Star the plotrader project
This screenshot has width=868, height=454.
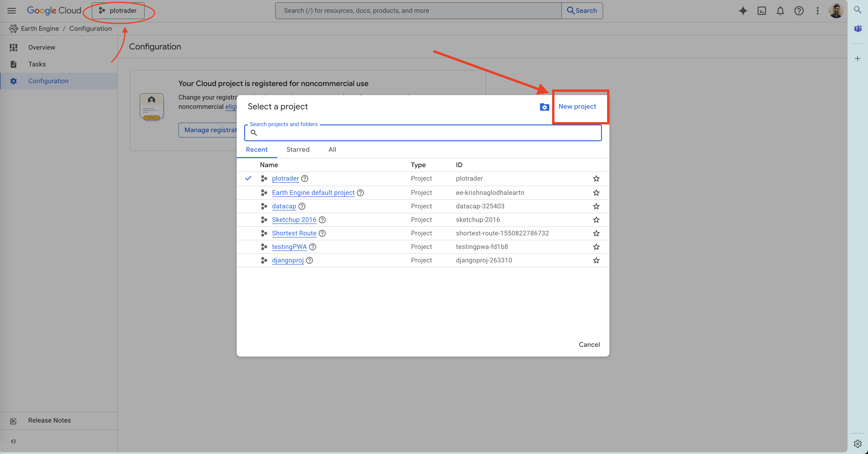(596, 178)
